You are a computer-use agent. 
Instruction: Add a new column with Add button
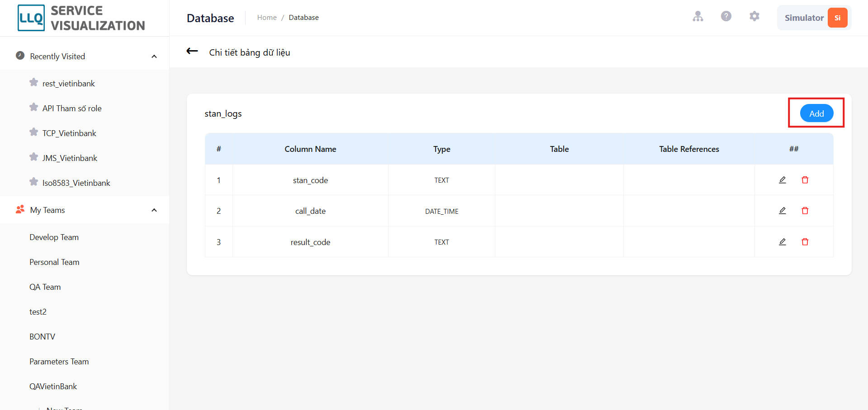click(x=816, y=113)
